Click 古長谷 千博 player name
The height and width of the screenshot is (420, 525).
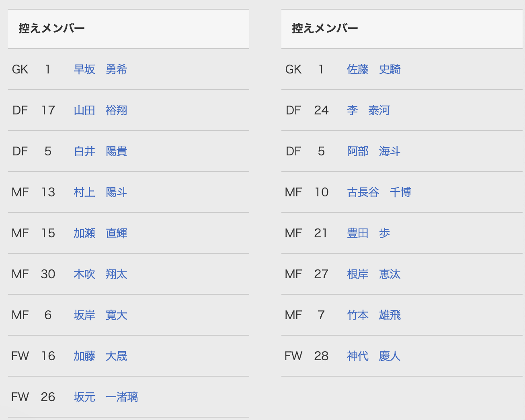(x=379, y=192)
